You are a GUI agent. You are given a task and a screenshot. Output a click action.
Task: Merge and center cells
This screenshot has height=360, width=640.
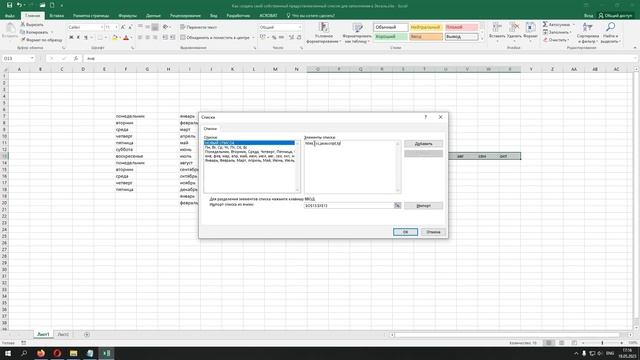coord(215,38)
